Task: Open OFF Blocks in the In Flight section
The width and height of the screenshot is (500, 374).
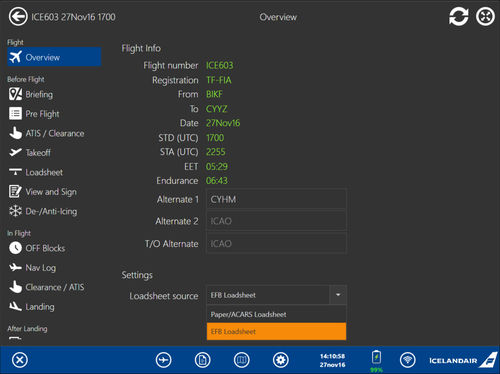Action: [37, 248]
